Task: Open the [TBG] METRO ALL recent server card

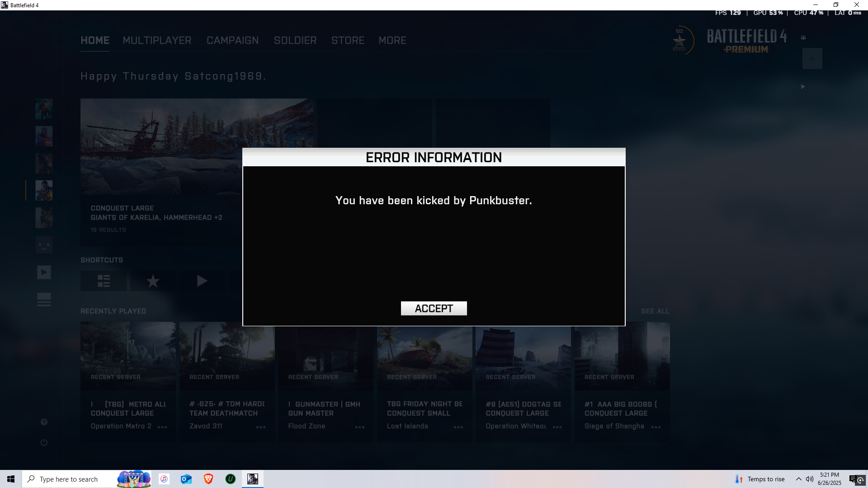Action: pyautogui.click(x=128, y=381)
